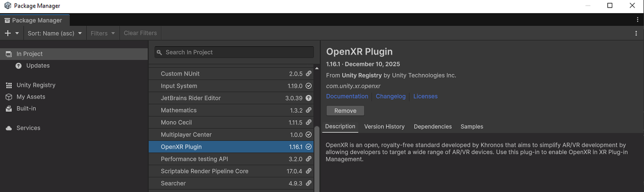Click the My Assets cube icon
644x192 pixels.
tap(9, 97)
